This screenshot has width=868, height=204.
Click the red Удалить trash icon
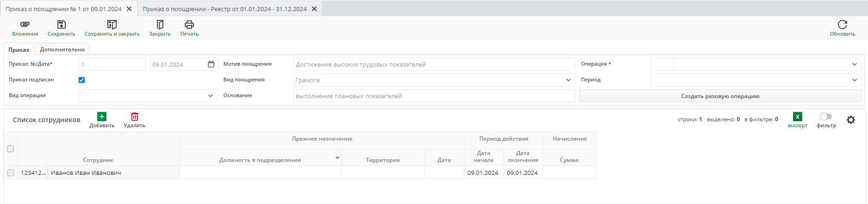[x=134, y=117]
